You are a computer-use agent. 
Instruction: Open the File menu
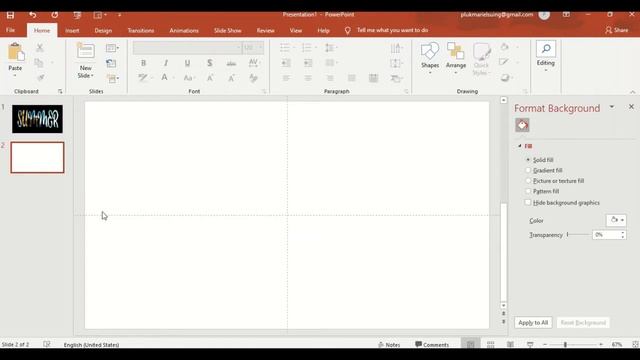pyautogui.click(x=11, y=30)
